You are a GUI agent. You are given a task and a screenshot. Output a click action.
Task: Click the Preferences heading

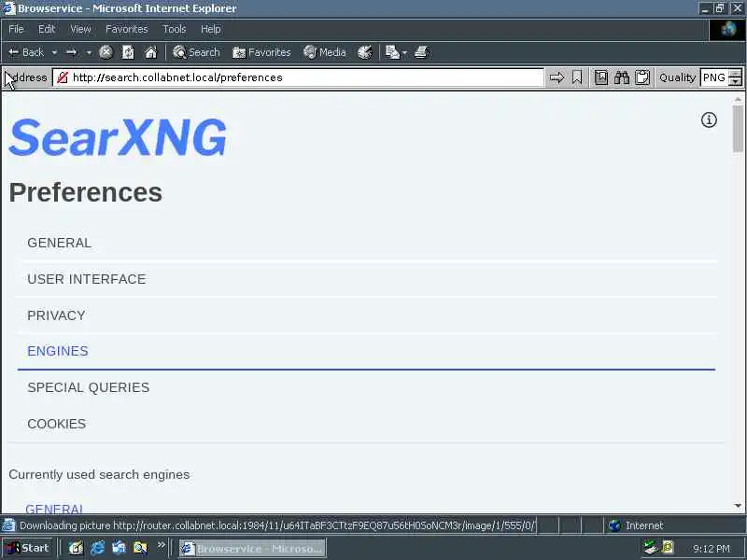(86, 193)
